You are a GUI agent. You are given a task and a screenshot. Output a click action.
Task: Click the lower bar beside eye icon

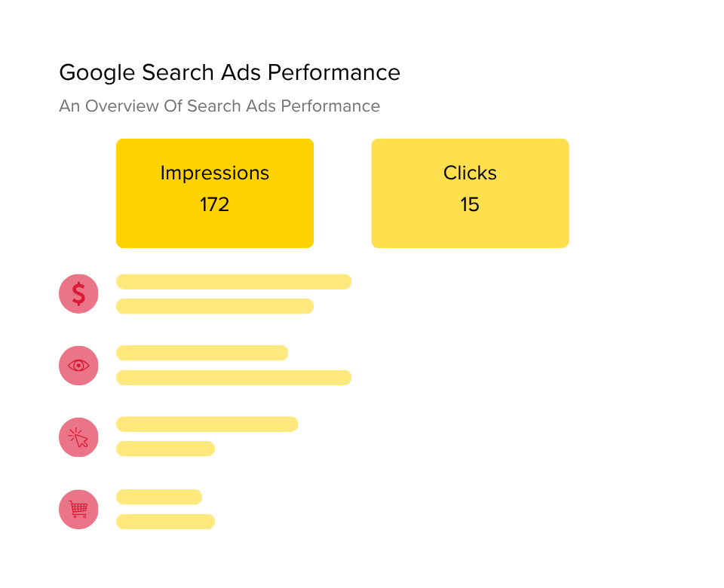pyautogui.click(x=234, y=378)
